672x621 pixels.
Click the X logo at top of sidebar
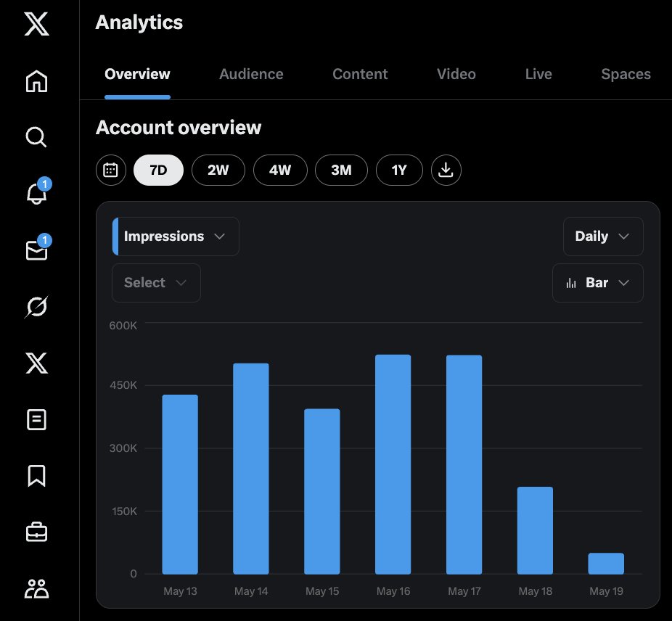[x=36, y=24]
